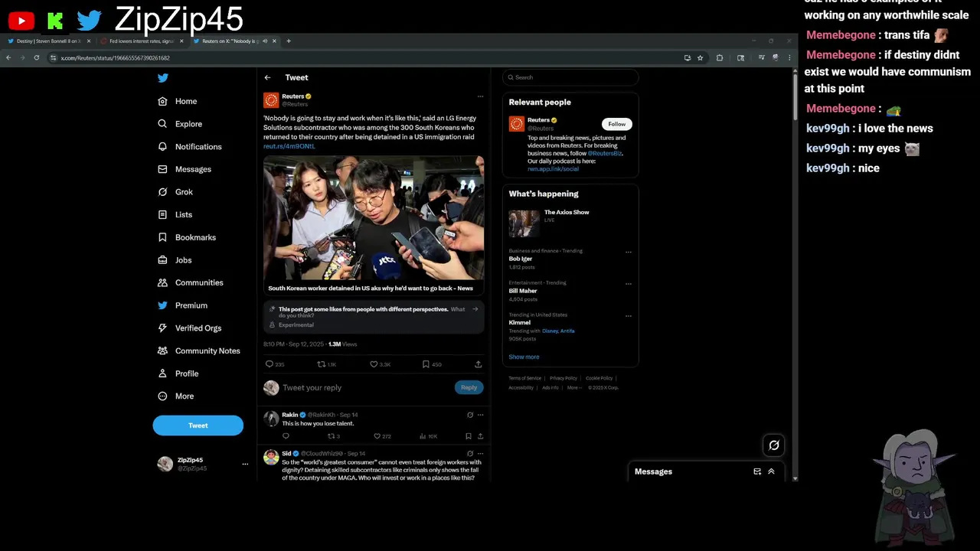Click comment icon on Rakin's reply
Image resolution: width=980 pixels, height=551 pixels.
coord(286,436)
